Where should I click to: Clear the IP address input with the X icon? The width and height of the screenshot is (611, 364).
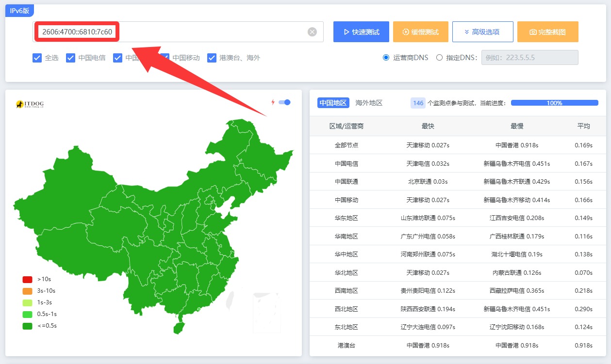[312, 32]
